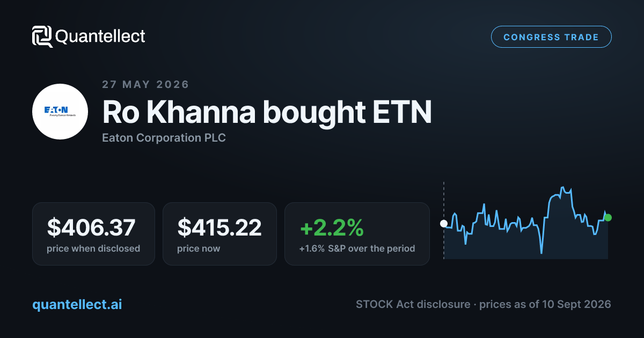Click the 27 May 2026 date label
This screenshot has height=338, width=644.
click(x=145, y=84)
